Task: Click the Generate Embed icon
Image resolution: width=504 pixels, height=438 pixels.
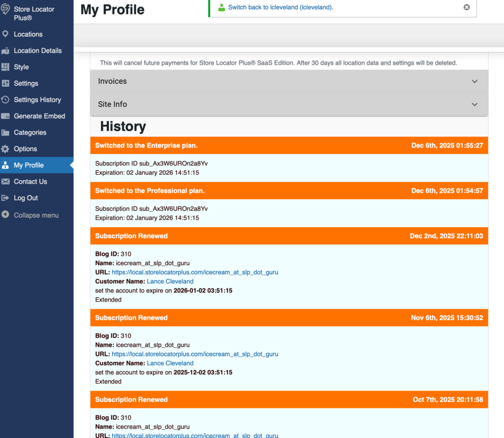Action: 5,116
